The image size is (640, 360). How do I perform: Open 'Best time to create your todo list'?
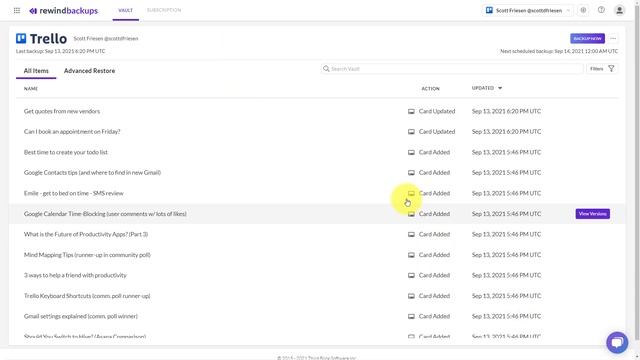pos(66,152)
